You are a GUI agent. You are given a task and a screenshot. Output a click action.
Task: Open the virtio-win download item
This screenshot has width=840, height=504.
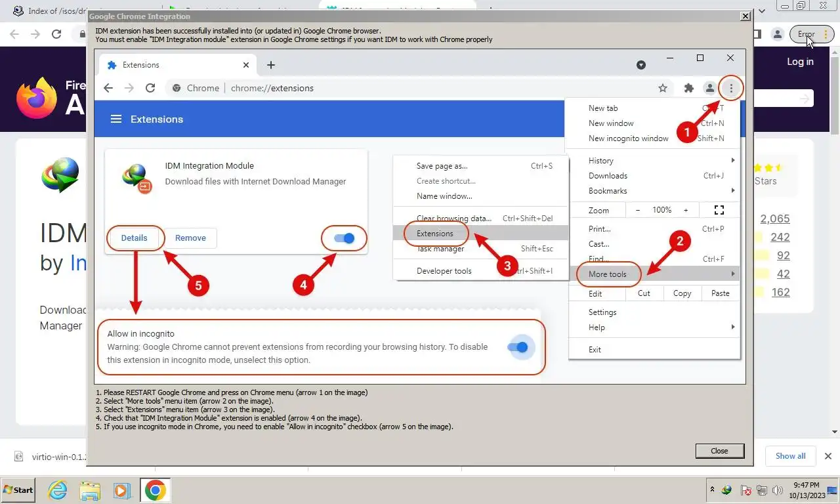pos(49,456)
